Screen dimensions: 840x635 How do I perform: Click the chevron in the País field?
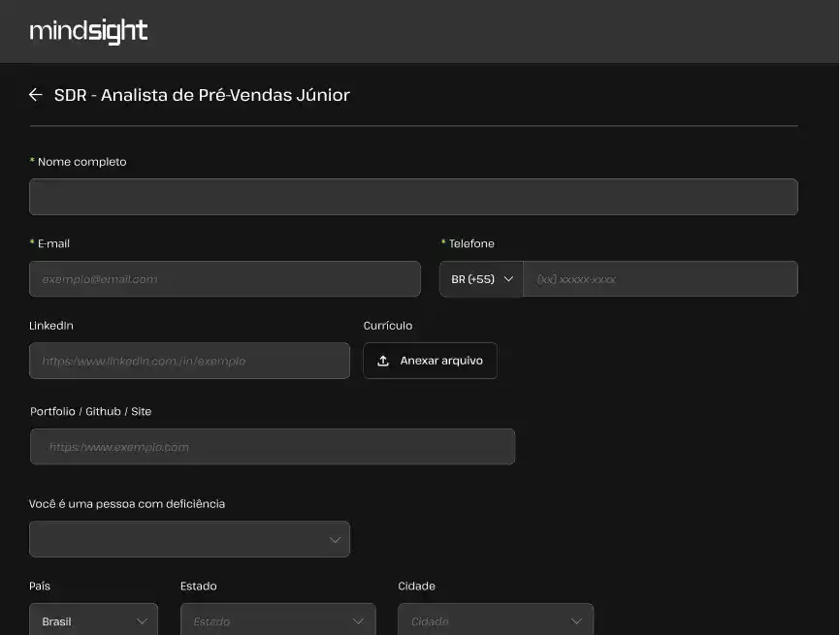pyautogui.click(x=143, y=621)
